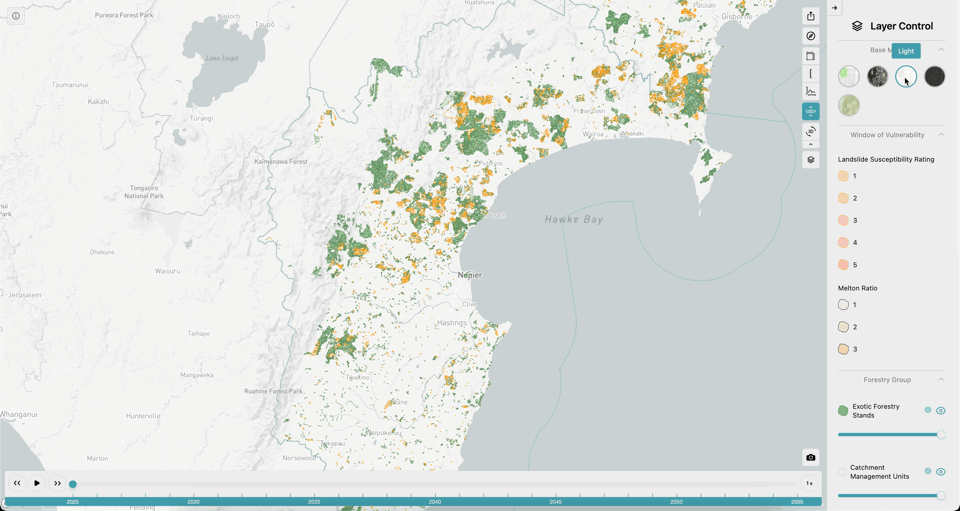Click the Exotic Forestry Stands green swatch
This screenshot has height=511, width=960.
pos(843,411)
